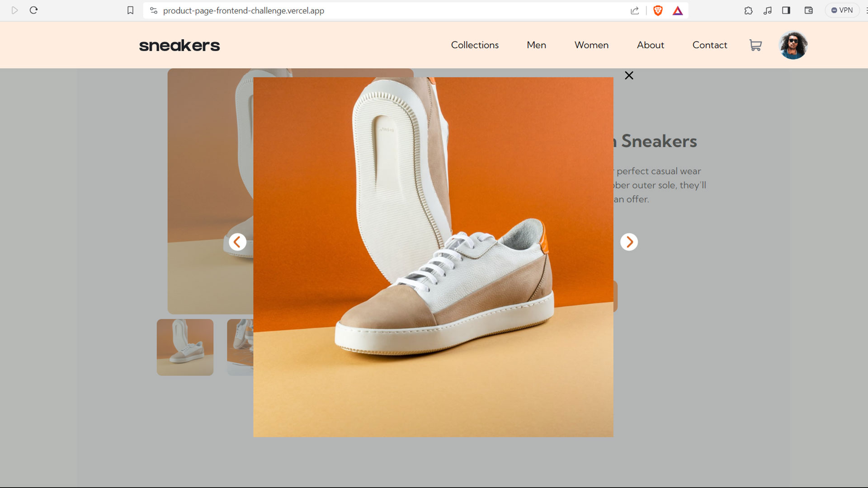The height and width of the screenshot is (488, 868).
Task: Bookmark this page
Action: click(130, 10)
